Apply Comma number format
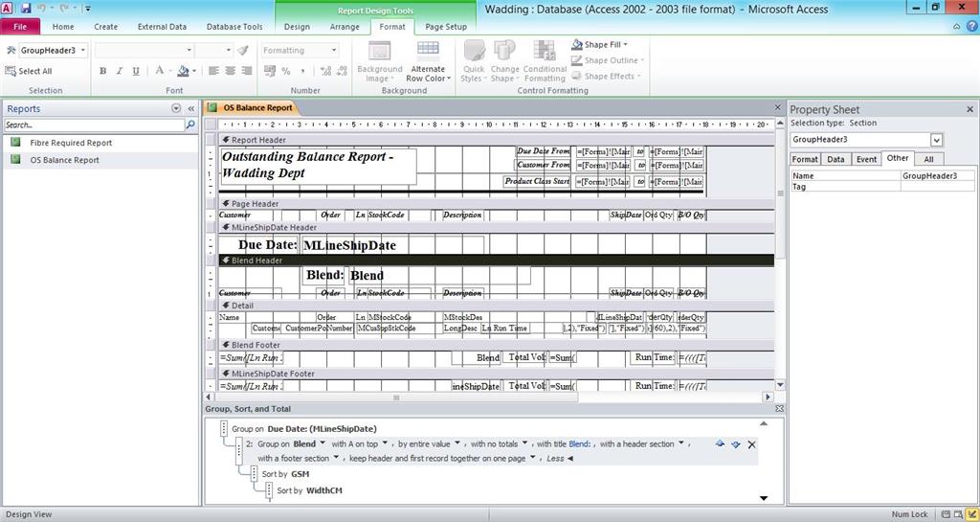Screen dimensions: 980x522 coord(302,71)
